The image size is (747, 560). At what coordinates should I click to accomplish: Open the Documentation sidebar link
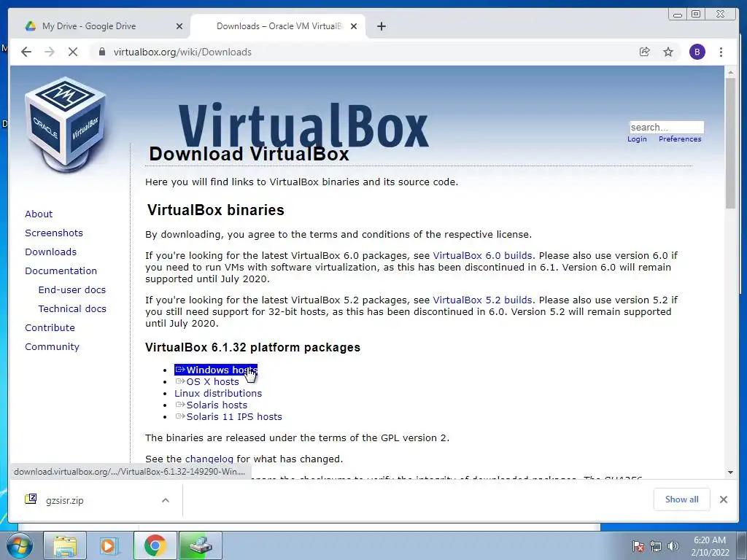[61, 271]
